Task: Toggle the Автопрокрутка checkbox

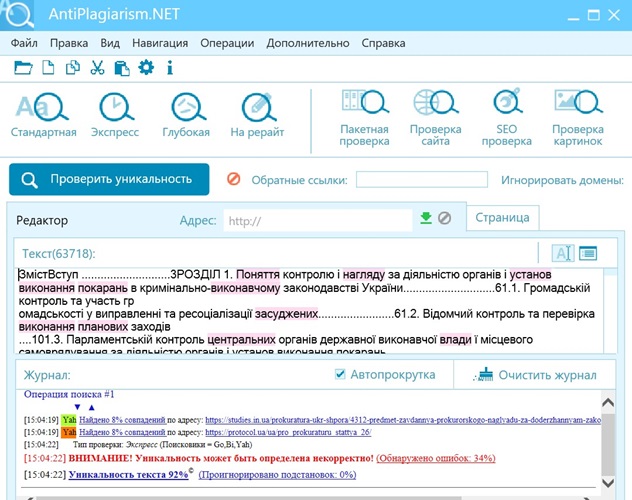Action: tap(340, 374)
